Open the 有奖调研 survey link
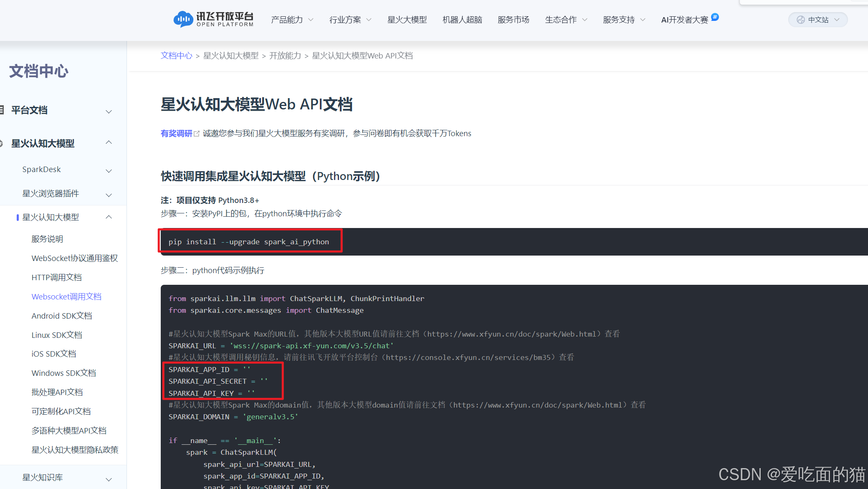868x489 pixels. coord(176,134)
